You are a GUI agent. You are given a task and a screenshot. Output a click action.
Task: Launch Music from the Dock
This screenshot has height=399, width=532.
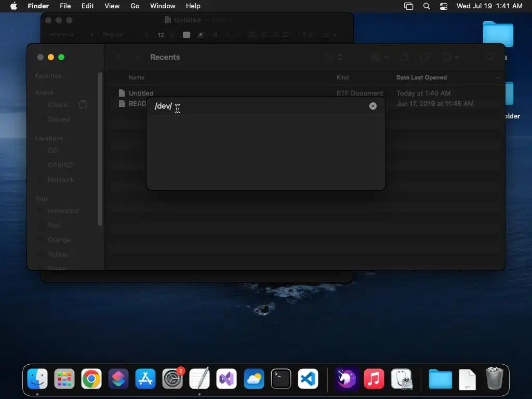tap(374, 378)
